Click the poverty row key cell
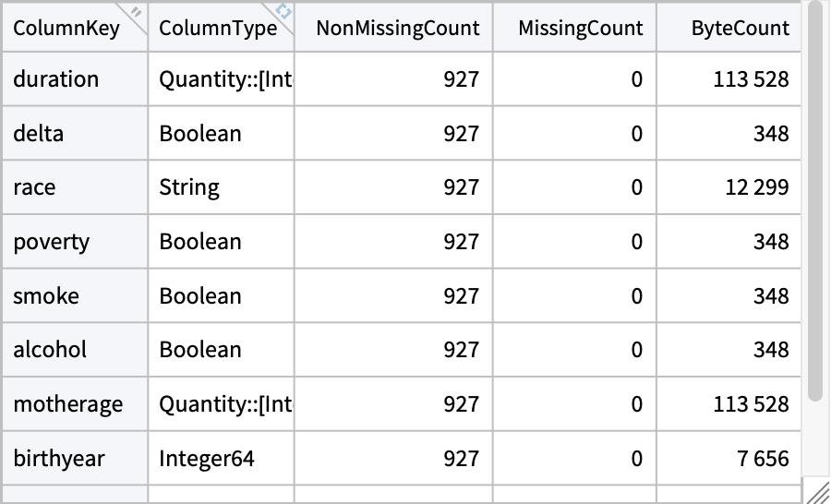The height and width of the screenshot is (504, 831). pyautogui.click(x=52, y=242)
